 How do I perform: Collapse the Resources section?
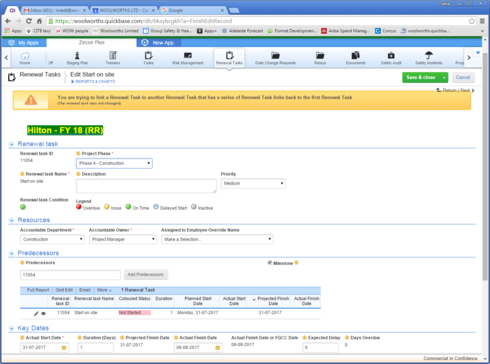(12, 220)
